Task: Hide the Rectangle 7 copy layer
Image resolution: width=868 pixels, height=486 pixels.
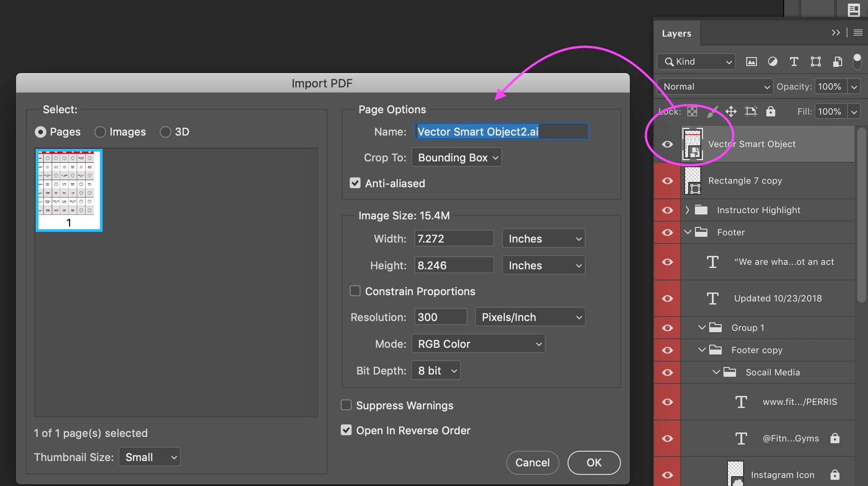Action: pos(667,181)
